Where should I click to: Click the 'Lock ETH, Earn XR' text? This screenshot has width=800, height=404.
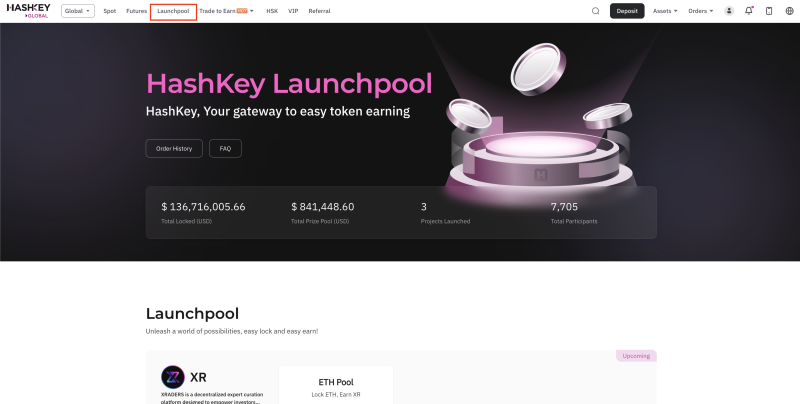(x=336, y=395)
